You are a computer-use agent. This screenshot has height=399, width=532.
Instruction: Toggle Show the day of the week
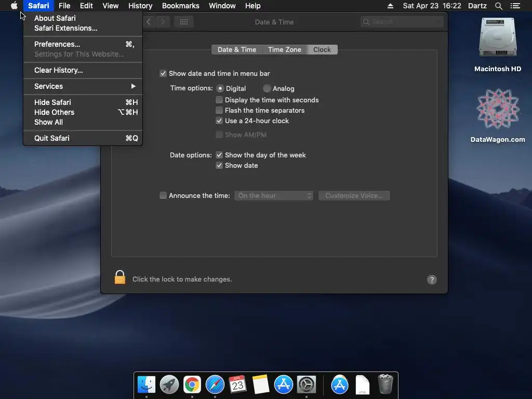(219, 155)
